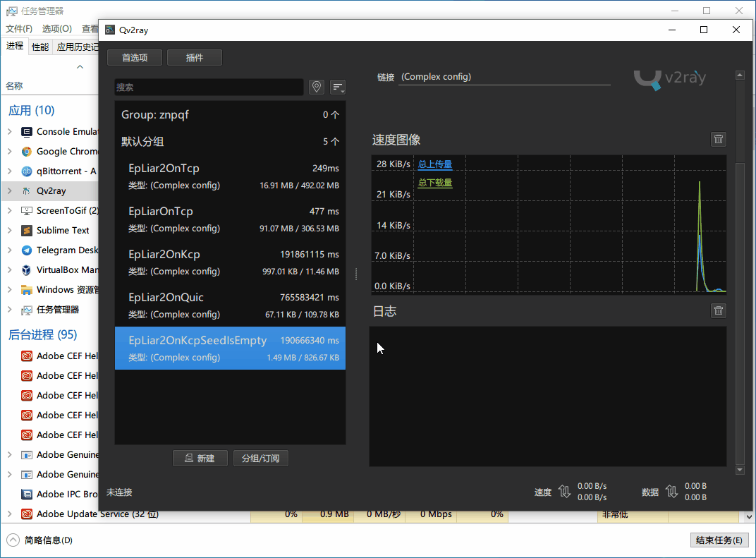Open the connection sort order icon
The height and width of the screenshot is (558, 756).
point(337,87)
